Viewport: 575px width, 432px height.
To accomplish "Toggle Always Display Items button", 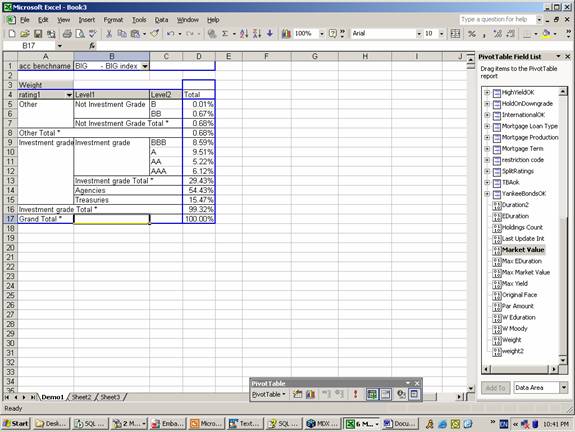I will coord(385,394).
